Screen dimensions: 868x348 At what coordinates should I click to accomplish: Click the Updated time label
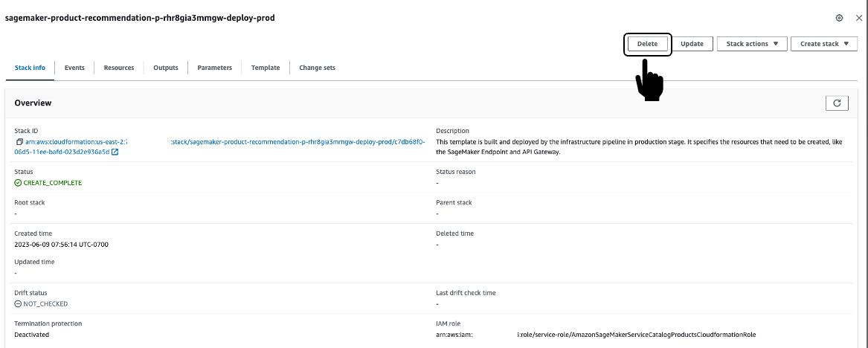click(34, 262)
